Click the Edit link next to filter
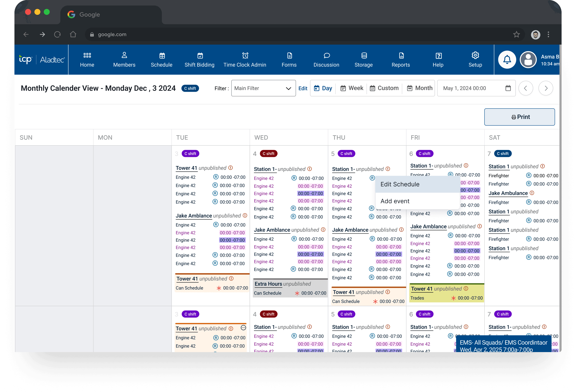This screenshot has width=579, height=392. [x=303, y=88]
